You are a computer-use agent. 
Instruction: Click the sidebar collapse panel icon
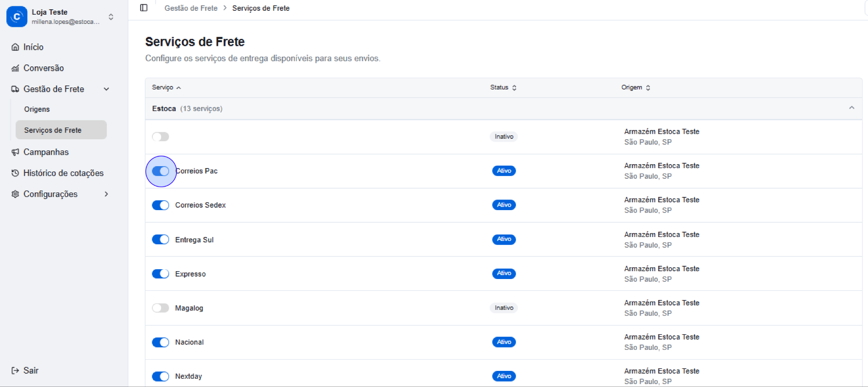[x=144, y=8]
